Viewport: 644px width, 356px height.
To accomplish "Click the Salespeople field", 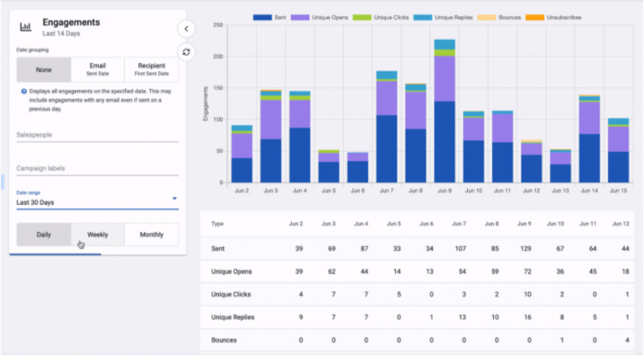I will 97,133.
